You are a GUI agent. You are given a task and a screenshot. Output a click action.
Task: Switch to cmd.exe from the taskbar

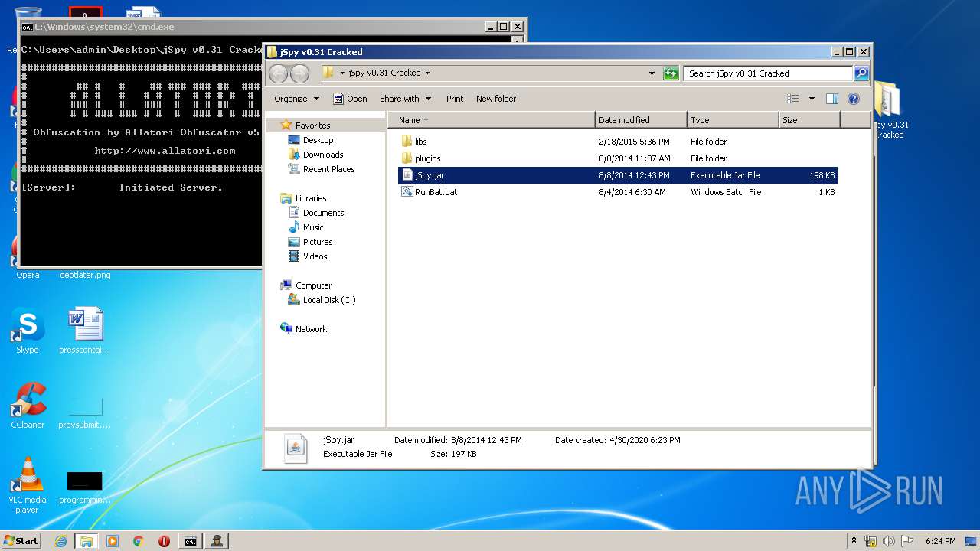click(190, 541)
